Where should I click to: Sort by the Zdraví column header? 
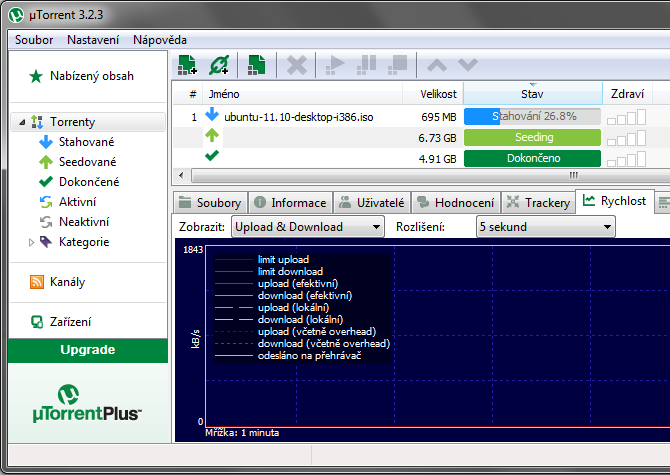click(x=627, y=94)
